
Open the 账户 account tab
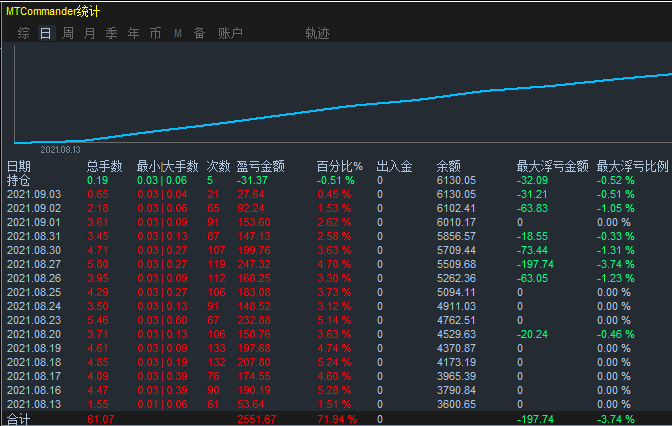coord(230,33)
